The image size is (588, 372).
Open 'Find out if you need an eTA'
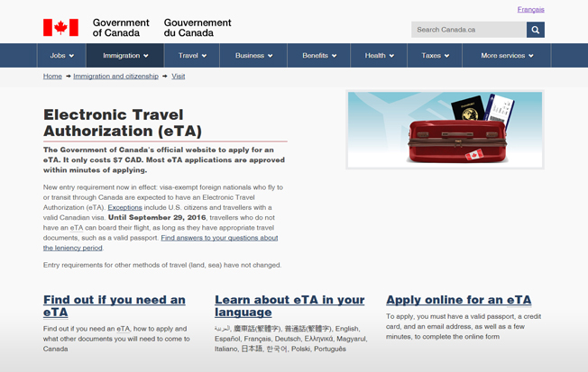click(115, 305)
